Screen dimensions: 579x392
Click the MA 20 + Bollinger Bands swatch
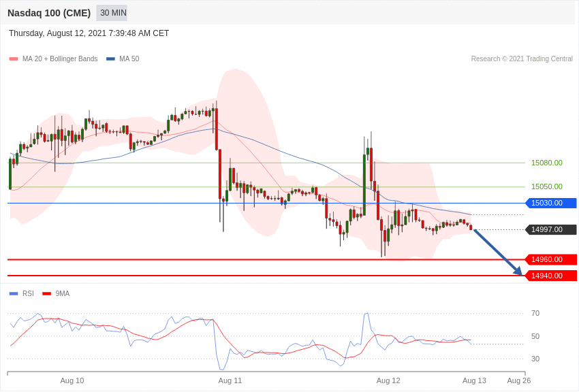point(14,59)
